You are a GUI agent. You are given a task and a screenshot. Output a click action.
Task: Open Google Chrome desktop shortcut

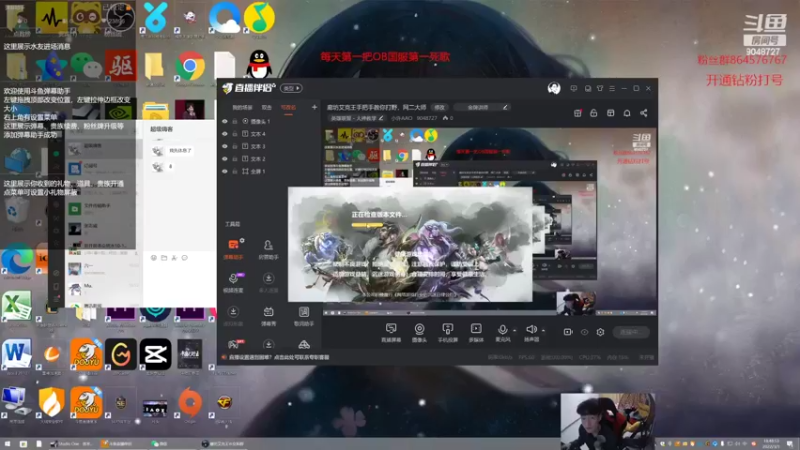click(190, 67)
